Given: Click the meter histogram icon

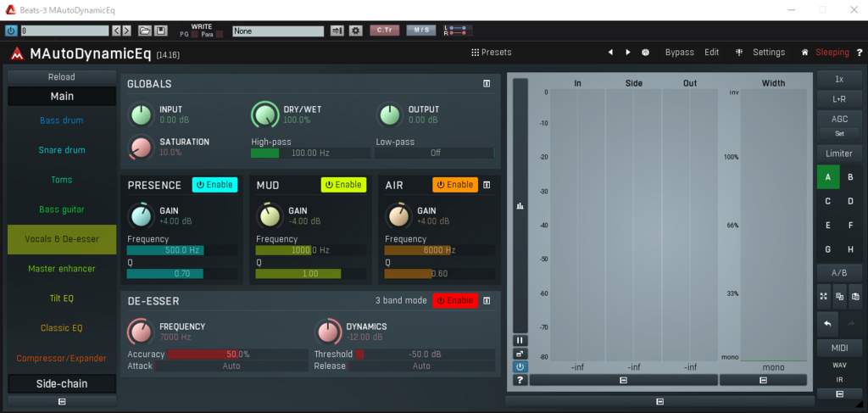Looking at the screenshot, I should (520, 205).
